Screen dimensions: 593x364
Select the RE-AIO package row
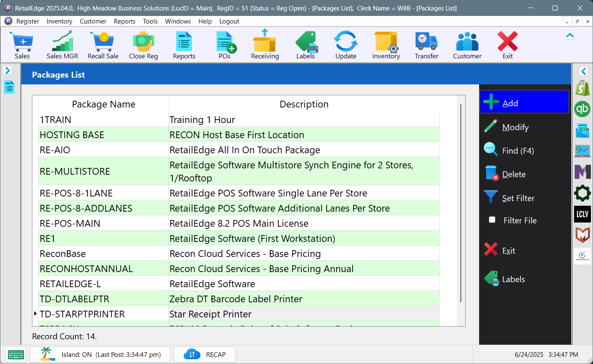pyautogui.click(x=239, y=150)
